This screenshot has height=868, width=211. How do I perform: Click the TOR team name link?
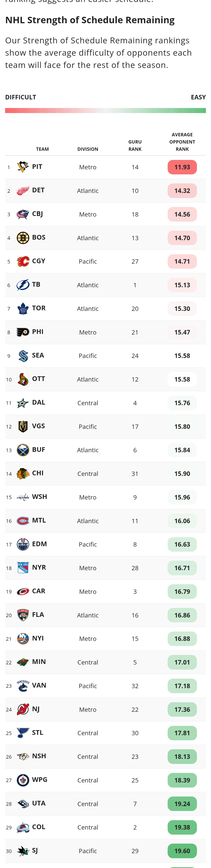click(39, 308)
